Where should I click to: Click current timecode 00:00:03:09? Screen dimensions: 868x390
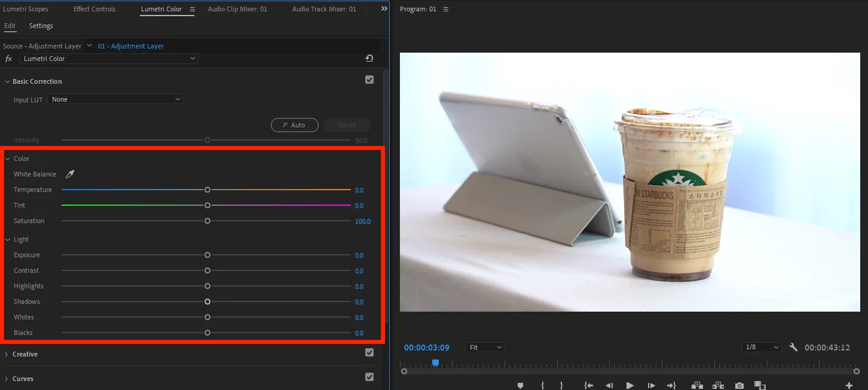coord(426,348)
